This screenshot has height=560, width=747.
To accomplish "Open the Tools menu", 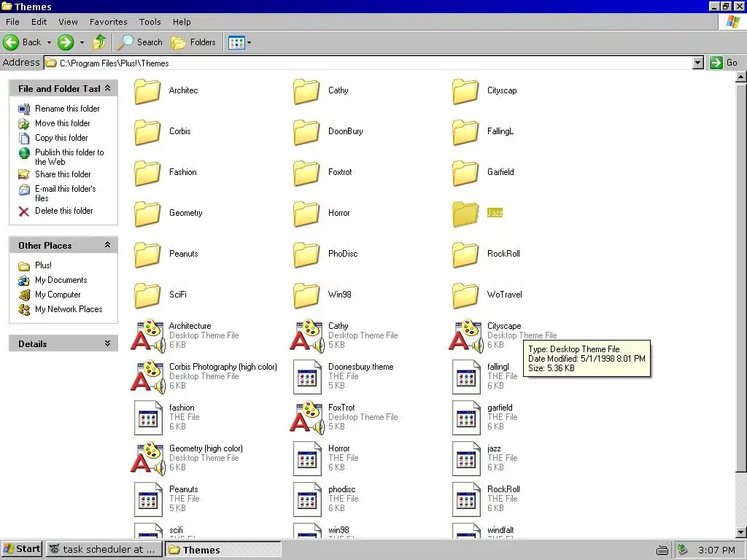I will pos(150,22).
